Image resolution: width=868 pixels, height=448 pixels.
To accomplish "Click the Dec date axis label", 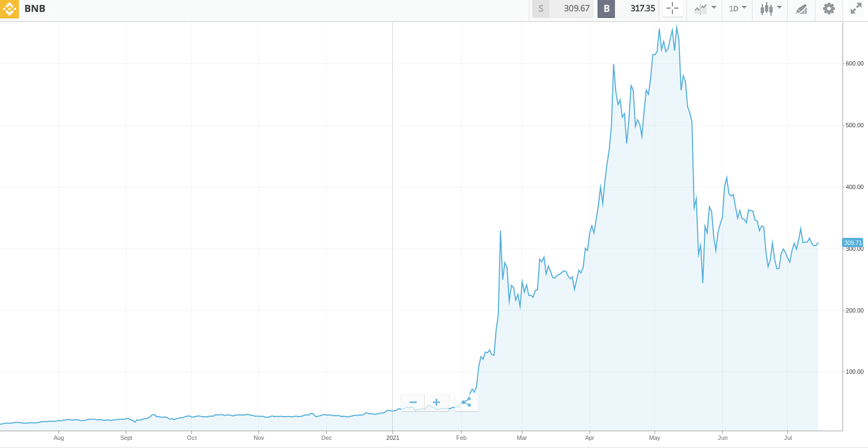I will pos(326,438).
